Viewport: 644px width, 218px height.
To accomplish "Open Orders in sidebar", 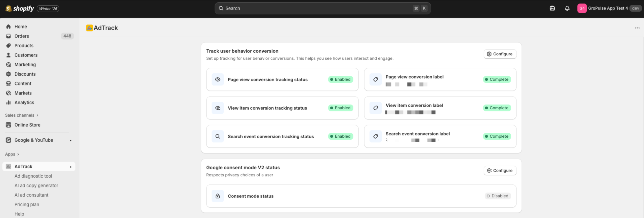I will [x=39, y=36].
